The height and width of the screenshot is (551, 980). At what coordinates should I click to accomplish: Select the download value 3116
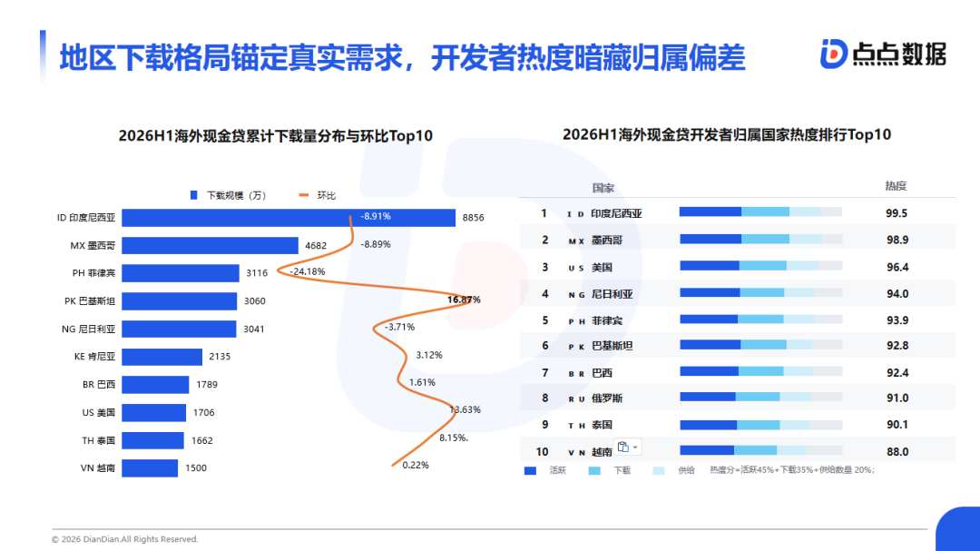click(x=257, y=273)
